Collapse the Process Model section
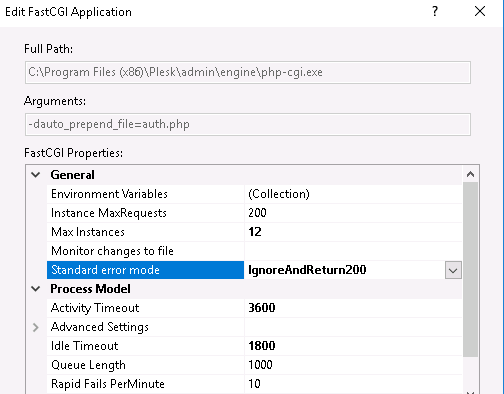Viewport: 504px width, 394px height. click(36, 289)
